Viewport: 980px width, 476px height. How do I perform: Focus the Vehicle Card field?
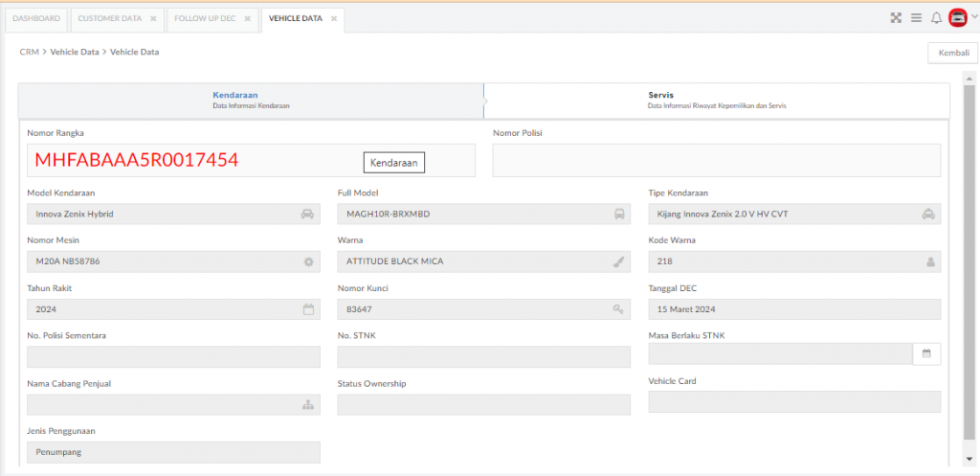pyautogui.click(x=794, y=401)
